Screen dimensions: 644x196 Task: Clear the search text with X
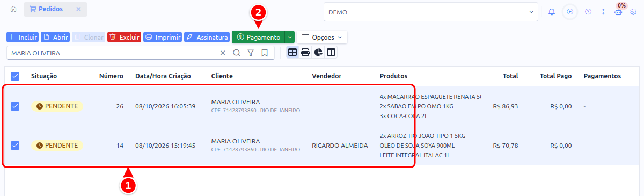223,53
